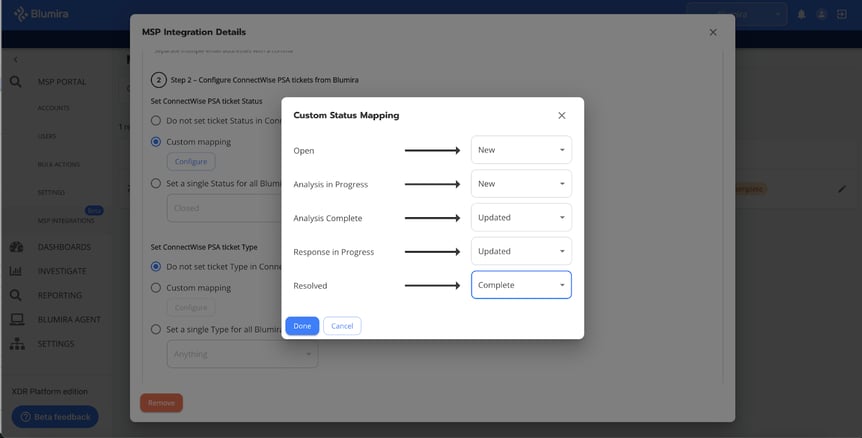Close the Custom Status Mapping dialog
The image size is (862, 438).
click(562, 116)
